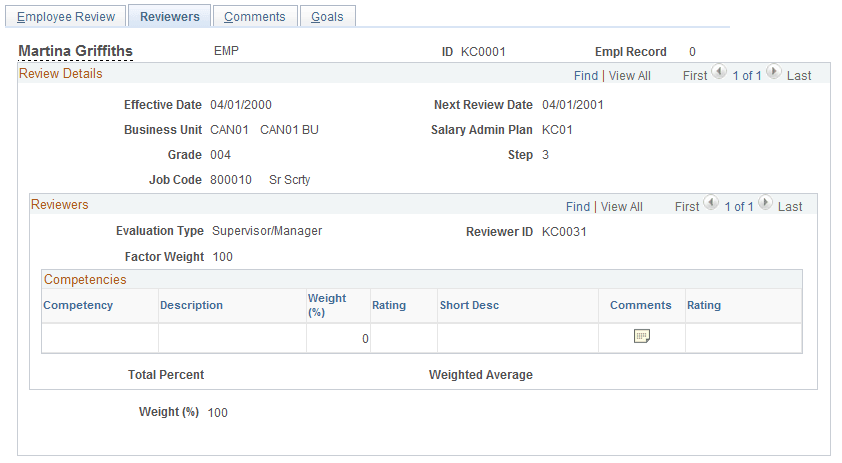Select Grade value 004
The image size is (842, 463).
[220, 155]
